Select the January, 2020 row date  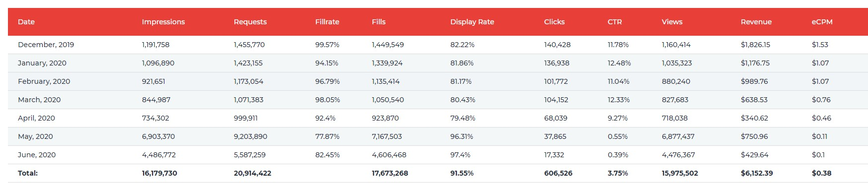click(x=42, y=63)
